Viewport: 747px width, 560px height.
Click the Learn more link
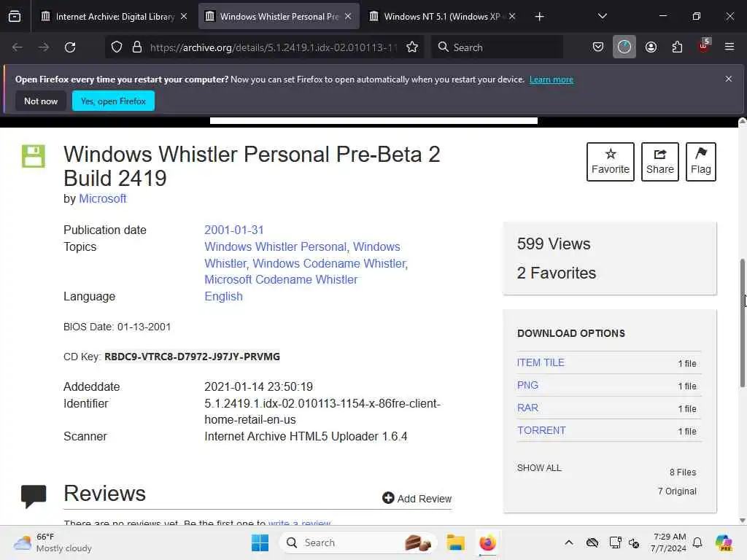tap(551, 79)
